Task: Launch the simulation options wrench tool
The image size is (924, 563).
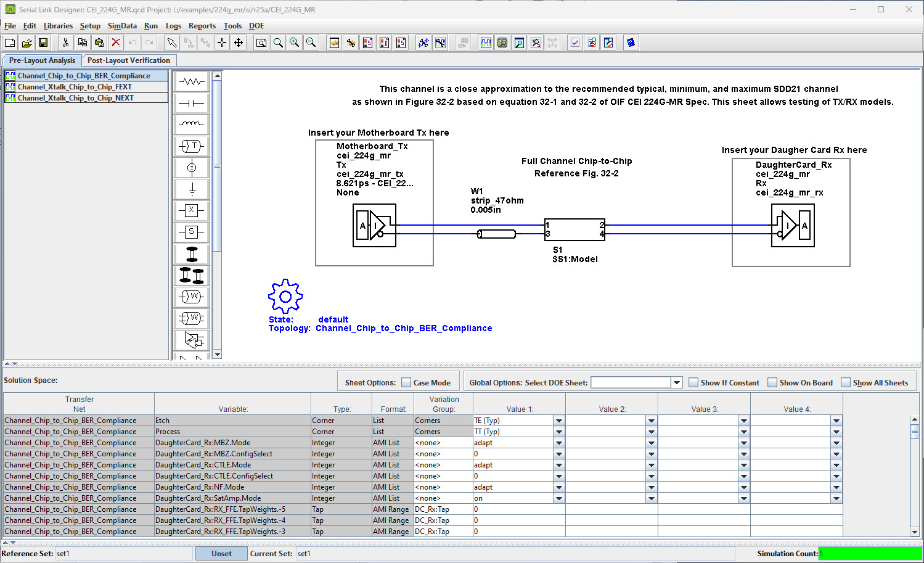Action: point(350,43)
